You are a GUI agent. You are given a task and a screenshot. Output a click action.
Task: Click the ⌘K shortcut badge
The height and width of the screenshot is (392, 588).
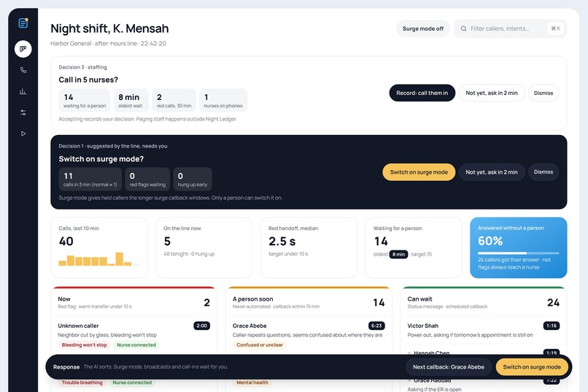[x=556, y=28]
